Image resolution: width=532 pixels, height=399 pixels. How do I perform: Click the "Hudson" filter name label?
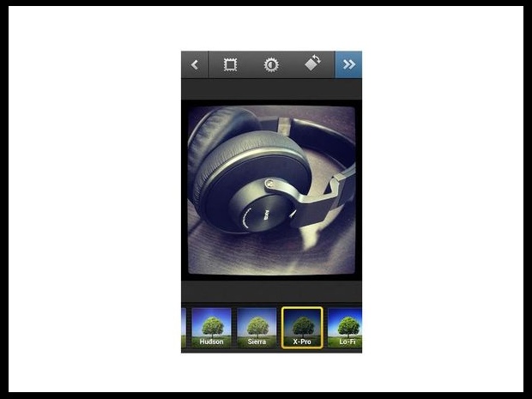[211, 342]
